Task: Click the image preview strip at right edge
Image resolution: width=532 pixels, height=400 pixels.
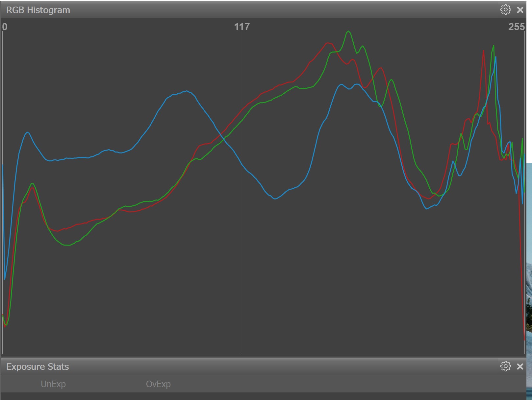Action: pos(529,279)
